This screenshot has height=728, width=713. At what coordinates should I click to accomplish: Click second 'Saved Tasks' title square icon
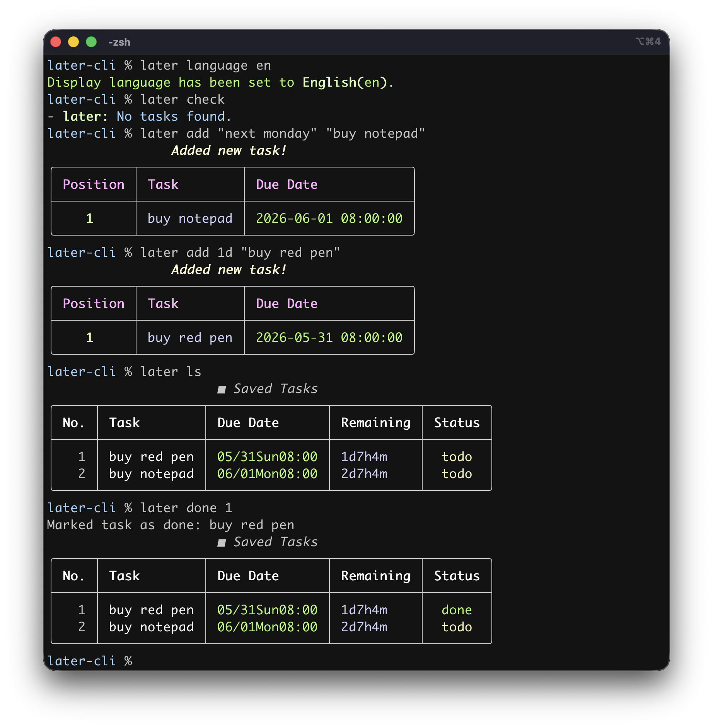coord(222,543)
